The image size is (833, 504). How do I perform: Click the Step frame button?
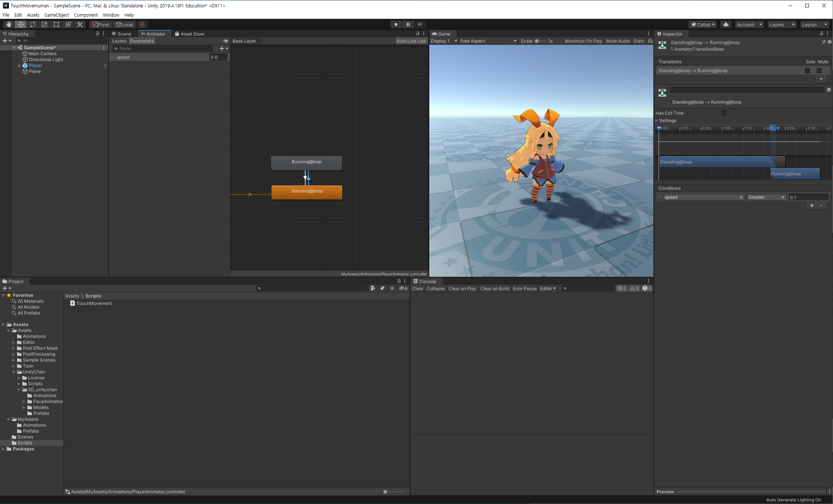click(x=420, y=24)
